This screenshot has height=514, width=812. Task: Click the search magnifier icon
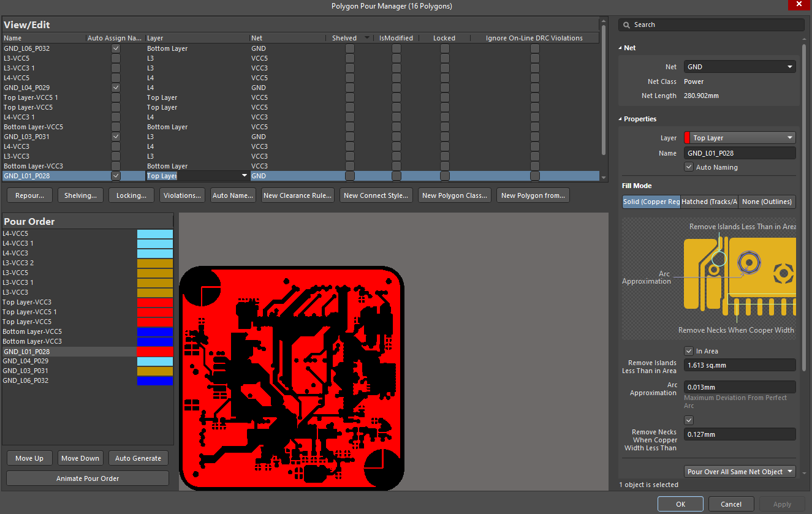(626, 25)
